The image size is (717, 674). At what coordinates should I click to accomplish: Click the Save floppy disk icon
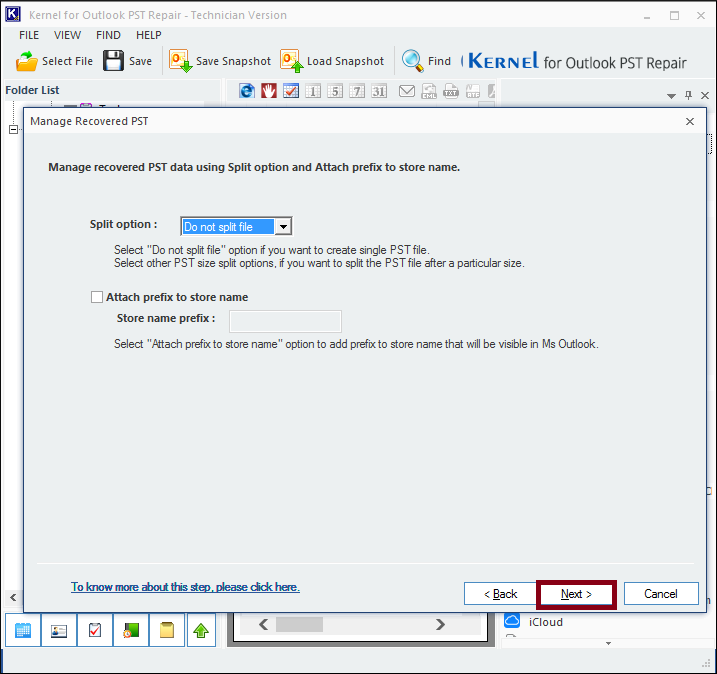pyautogui.click(x=113, y=61)
